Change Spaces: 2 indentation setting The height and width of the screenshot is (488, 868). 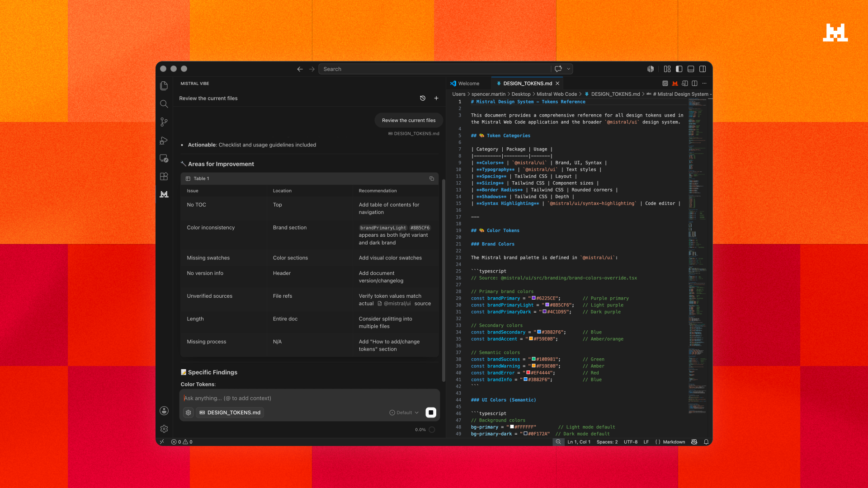tap(607, 442)
